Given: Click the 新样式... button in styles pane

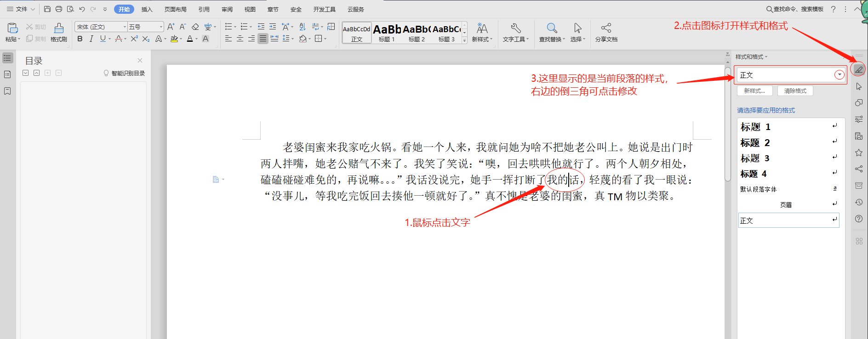Looking at the screenshot, I should pyautogui.click(x=754, y=91).
